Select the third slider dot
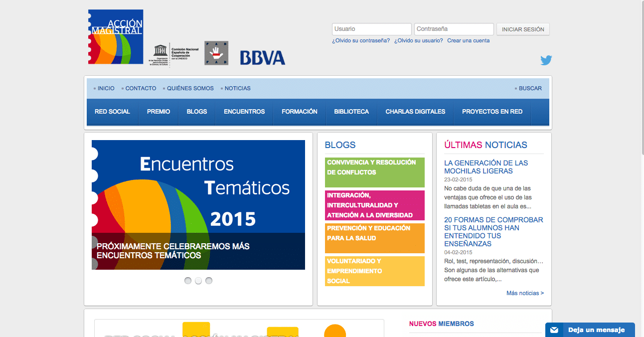The image size is (644, 337). tap(209, 281)
